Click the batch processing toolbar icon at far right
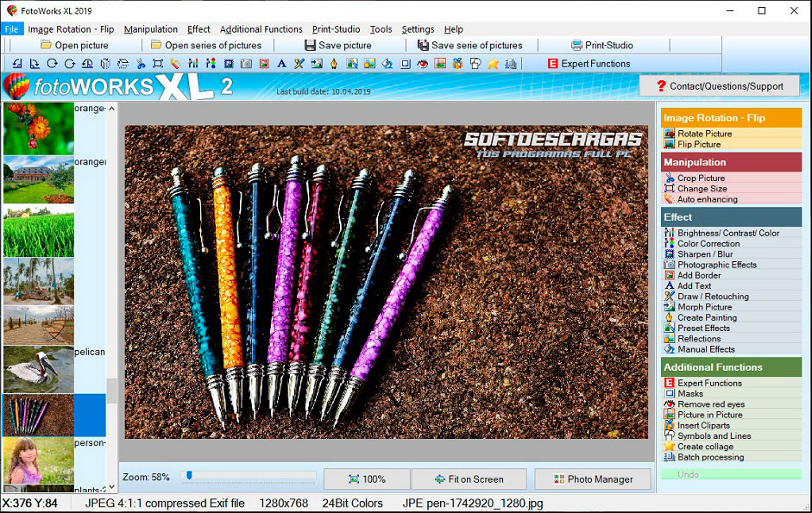 pyautogui.click(x=511, y=64)
